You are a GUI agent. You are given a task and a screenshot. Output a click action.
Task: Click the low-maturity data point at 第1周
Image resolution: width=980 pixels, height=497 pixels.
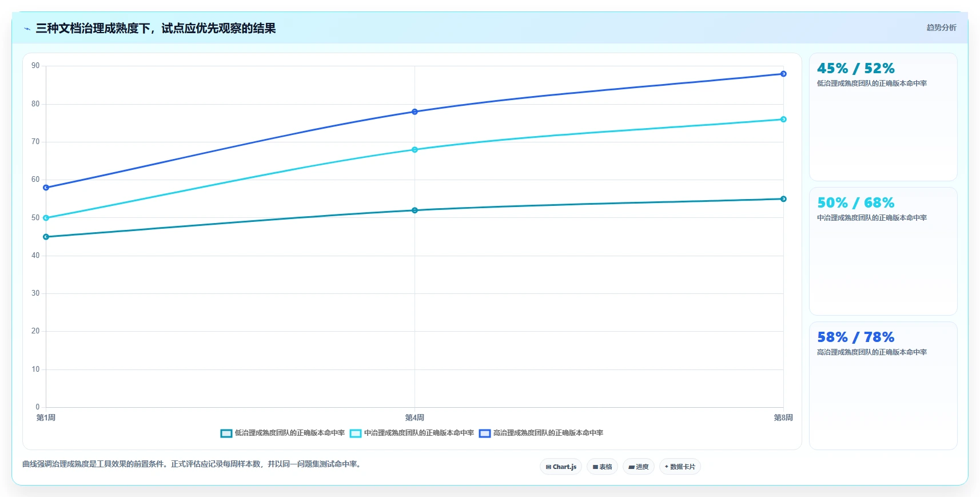click(x=46, y=237)
